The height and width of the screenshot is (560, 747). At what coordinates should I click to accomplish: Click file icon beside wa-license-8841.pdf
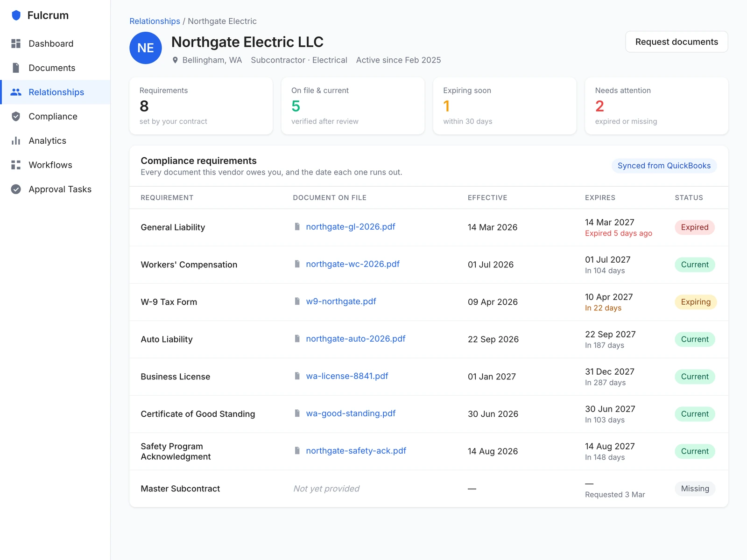click(297, 376)
